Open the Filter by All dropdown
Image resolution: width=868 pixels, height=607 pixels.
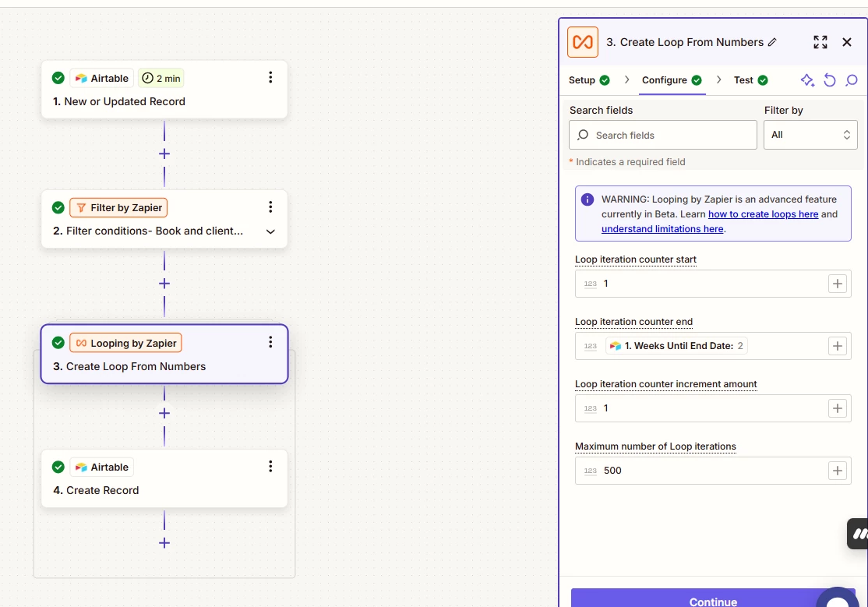810,135
